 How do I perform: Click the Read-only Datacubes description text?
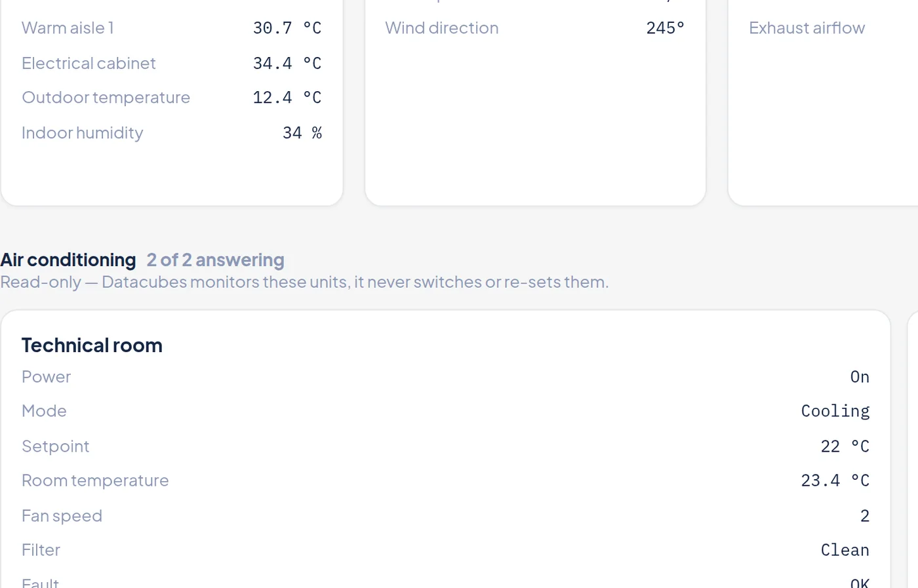coord(304,282)
